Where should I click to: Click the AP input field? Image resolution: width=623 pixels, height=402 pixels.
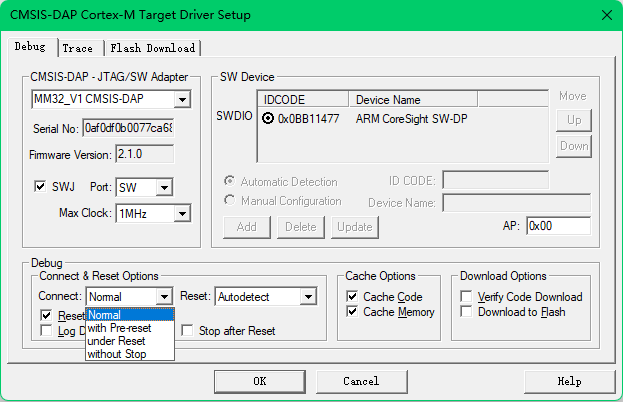pyautogui.click(x=557, y=226)
